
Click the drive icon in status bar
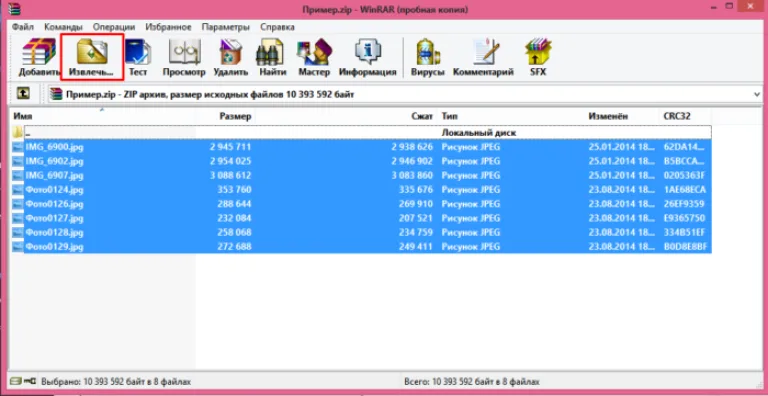click(16, 381)
